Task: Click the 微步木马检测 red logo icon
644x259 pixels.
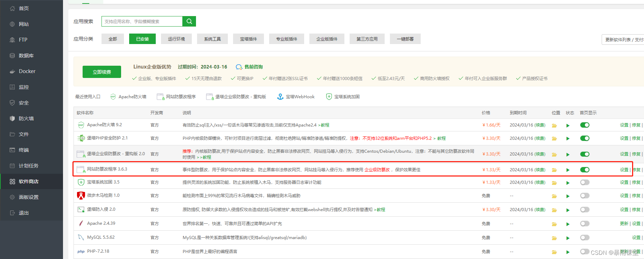Action: click(x=81, y=195)
